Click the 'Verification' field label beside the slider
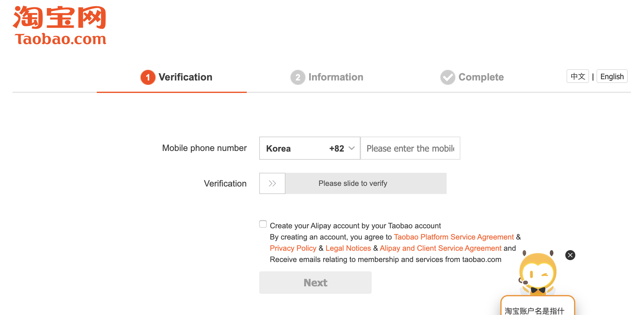 click(x=225, y=183)
